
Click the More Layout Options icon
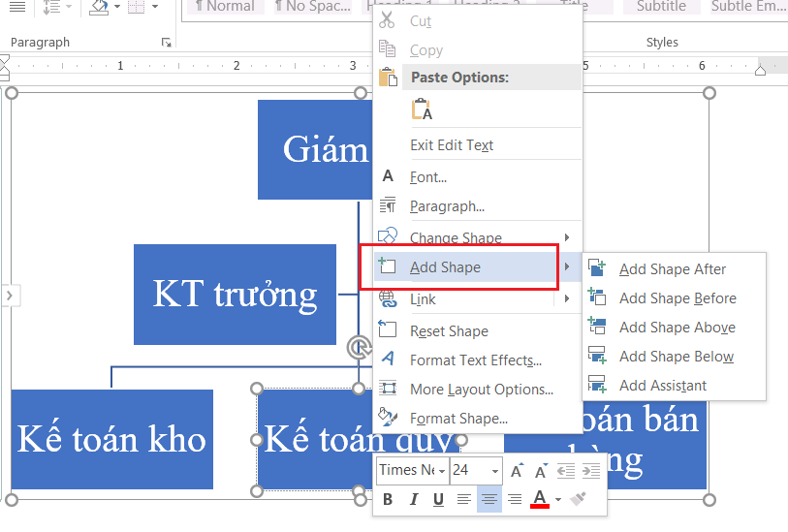click(x=388, y=388)
